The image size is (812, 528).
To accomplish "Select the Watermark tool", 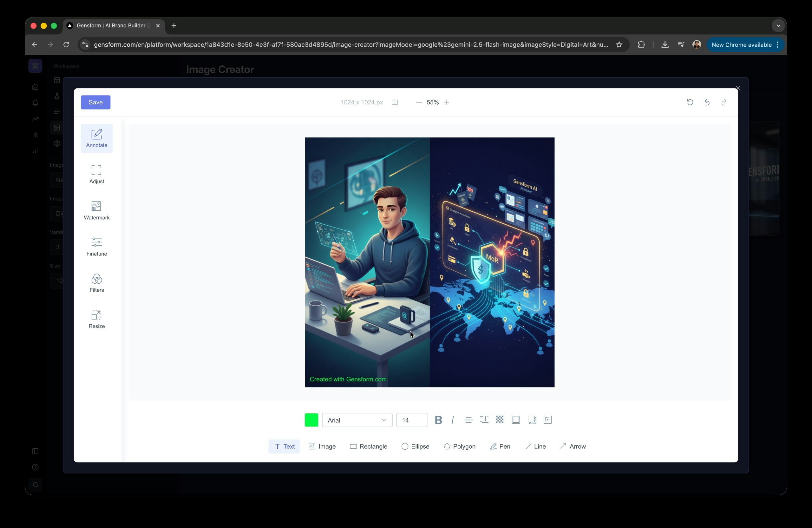I will click(96, 211).
